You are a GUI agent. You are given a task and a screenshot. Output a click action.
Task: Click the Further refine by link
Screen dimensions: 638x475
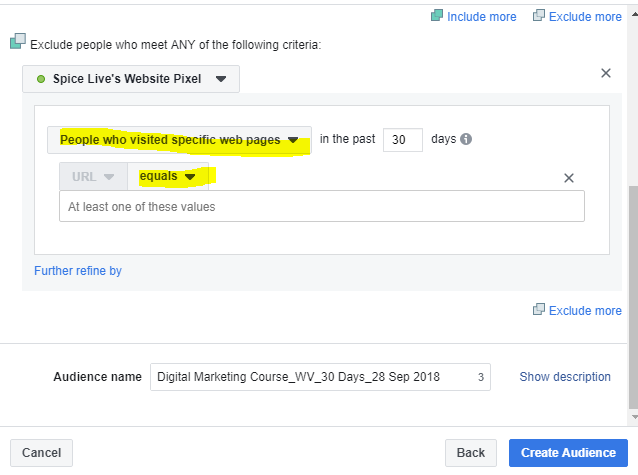coord(78,271)
